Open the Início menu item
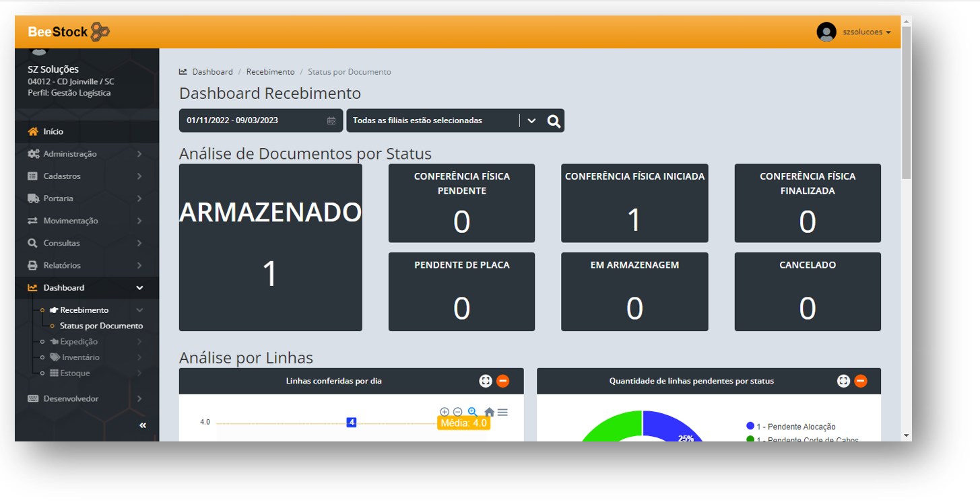 [x=53, y=132]
